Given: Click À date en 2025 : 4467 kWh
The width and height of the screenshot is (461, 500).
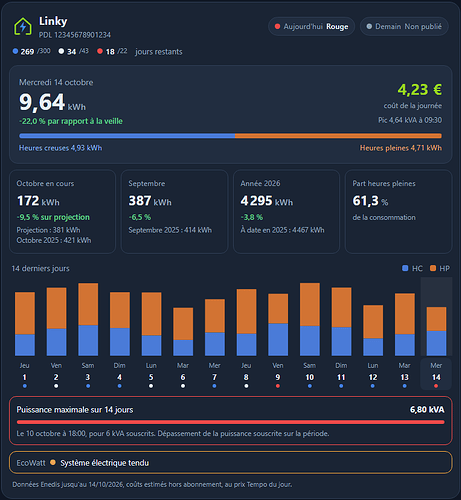Looking at the screenshot, I should pos(282,230).
